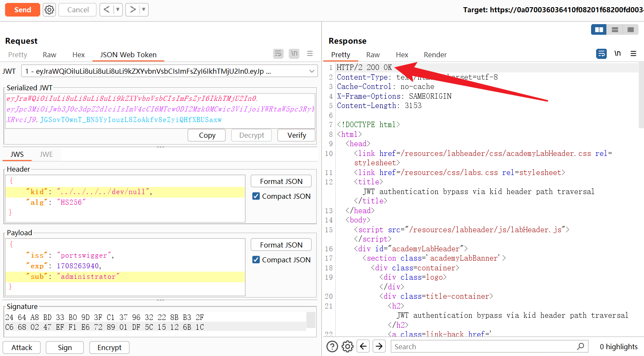Select top-bottom stacked layout icon
The width and height of the screenshot is (644, 356).
coord(615,30)
